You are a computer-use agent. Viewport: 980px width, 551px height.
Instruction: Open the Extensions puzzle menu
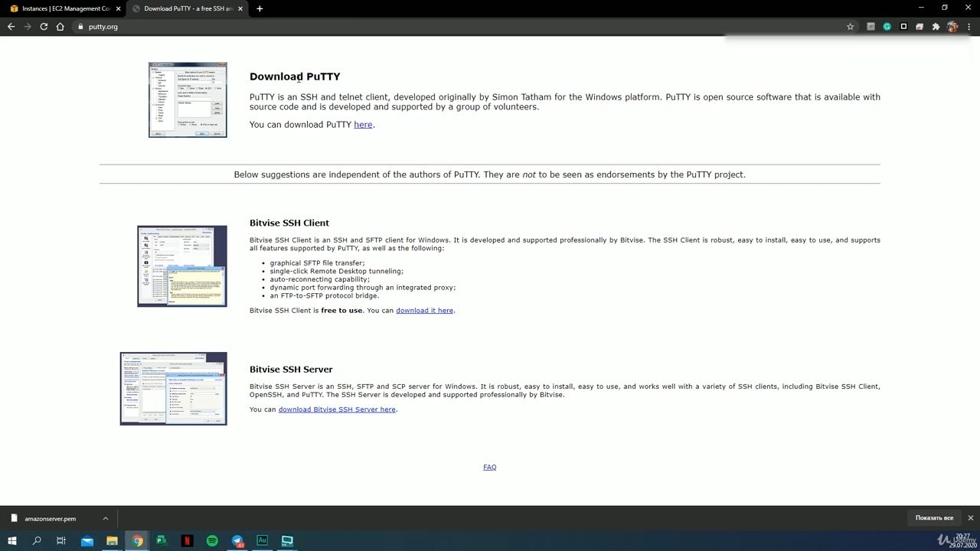(936, 27)
